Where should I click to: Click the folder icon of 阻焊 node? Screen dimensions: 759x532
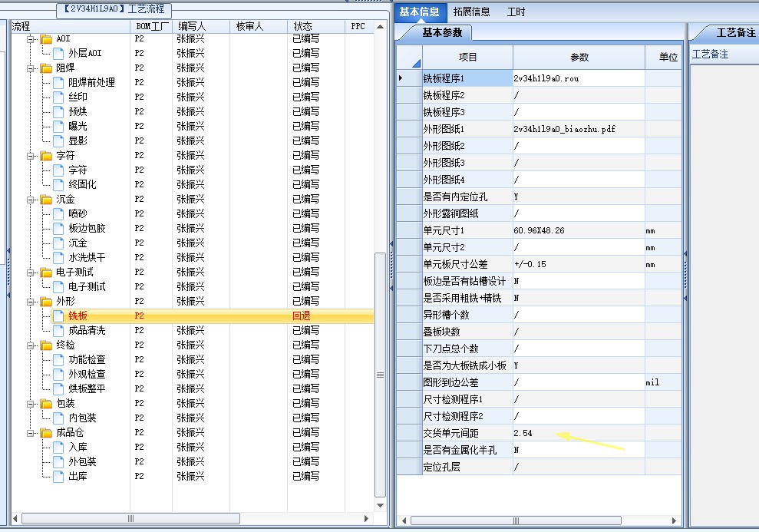coord(46,68)
